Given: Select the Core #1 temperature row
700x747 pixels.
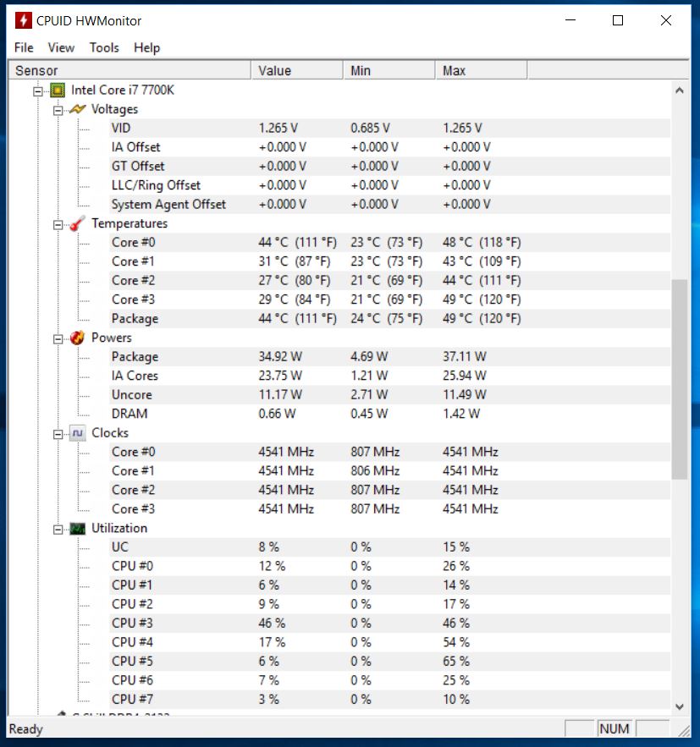Looking at the screenshot, I should (x=389, y=261).
